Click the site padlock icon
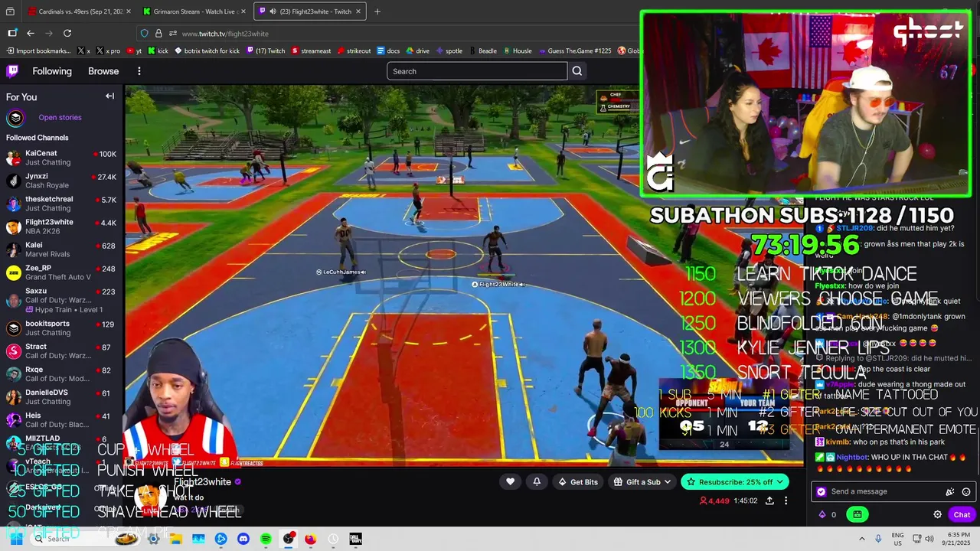 (158, 34)
